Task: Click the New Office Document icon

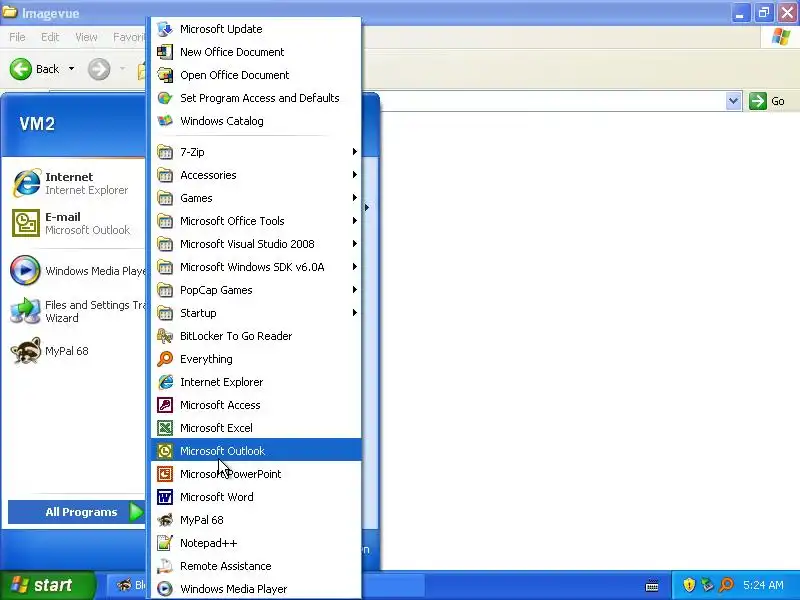Action: pos(164,52)
